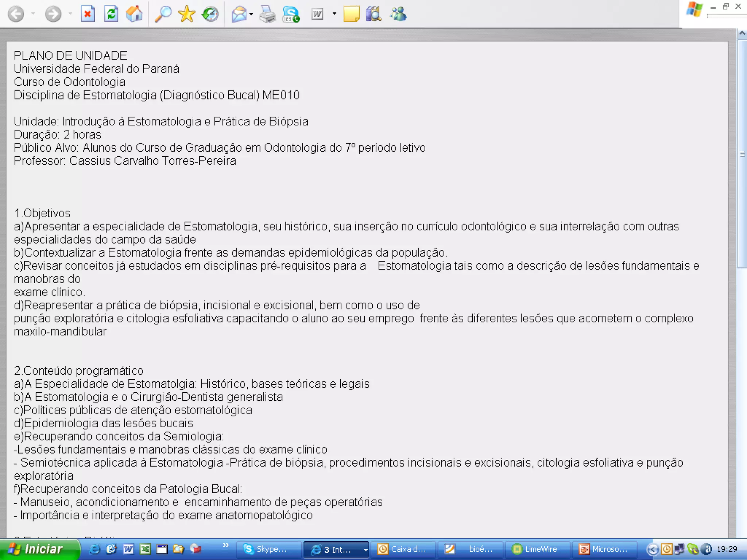Click the vertical scrollbar thumb

point(742,154)
